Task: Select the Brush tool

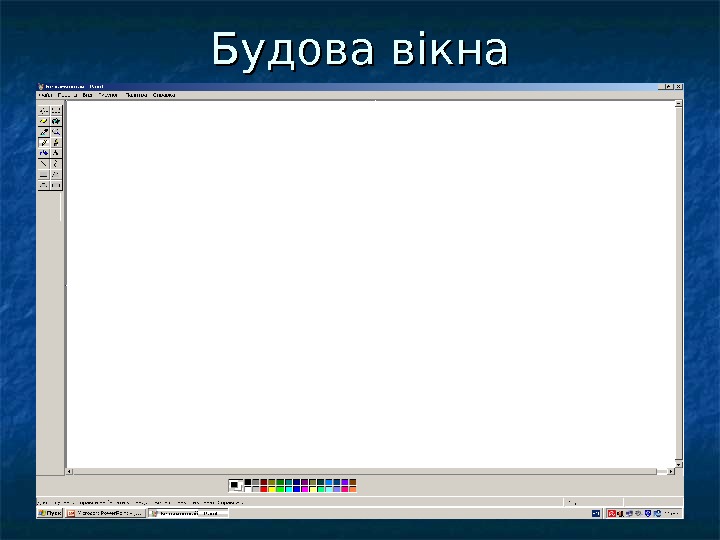Action: [56, 142]
